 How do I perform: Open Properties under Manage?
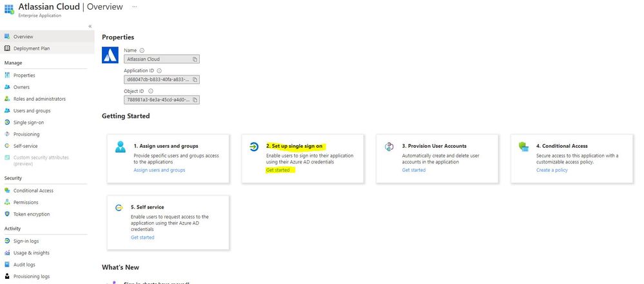24,76
